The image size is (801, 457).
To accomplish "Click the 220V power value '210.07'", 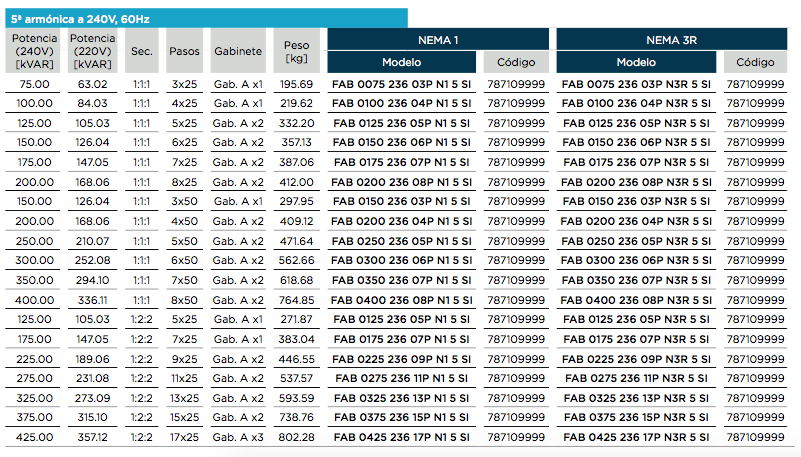I will 92,241.
